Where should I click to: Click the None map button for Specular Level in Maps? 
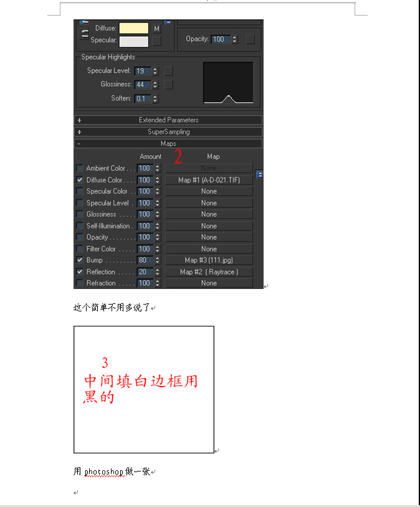tap(209, 202)
